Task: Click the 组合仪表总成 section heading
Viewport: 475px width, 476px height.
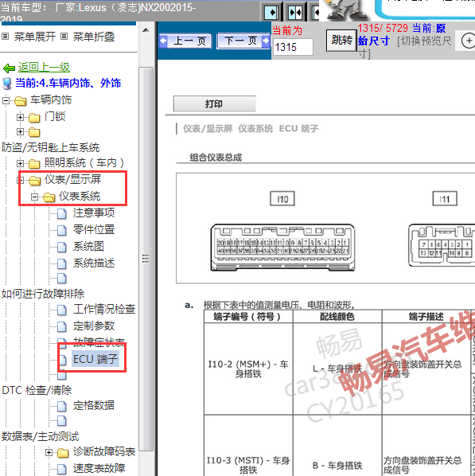Action: 216,158
